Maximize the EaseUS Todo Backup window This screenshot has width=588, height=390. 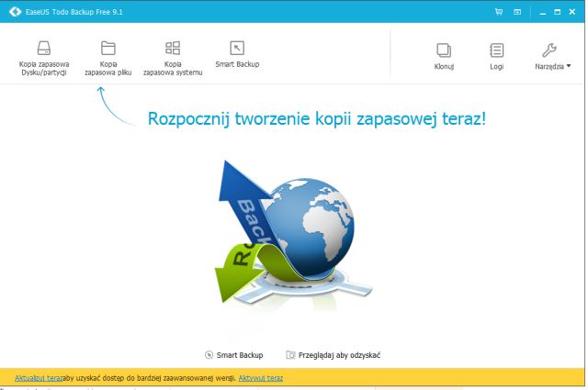(x=557, y=12)
